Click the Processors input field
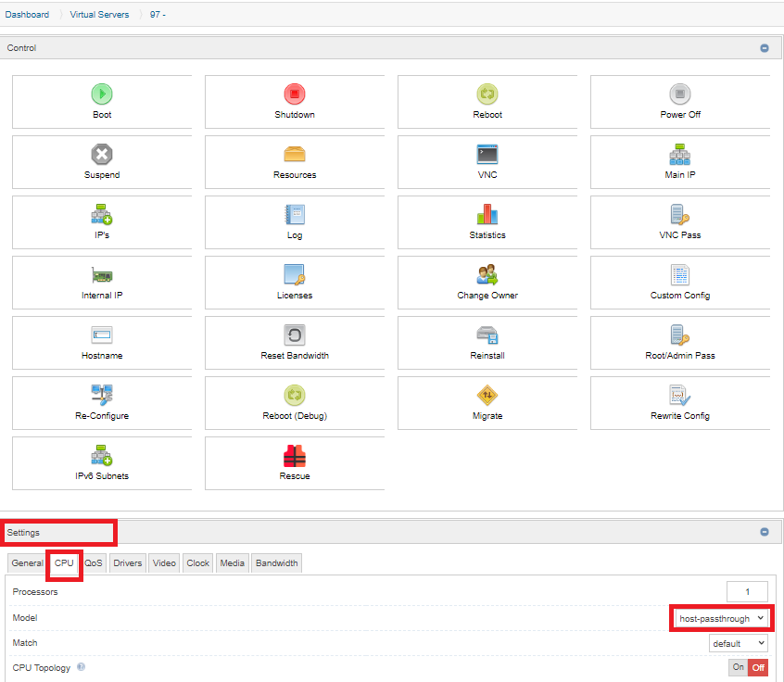The width and height of the screenshot is (784, 682). (x=747, y=592)
